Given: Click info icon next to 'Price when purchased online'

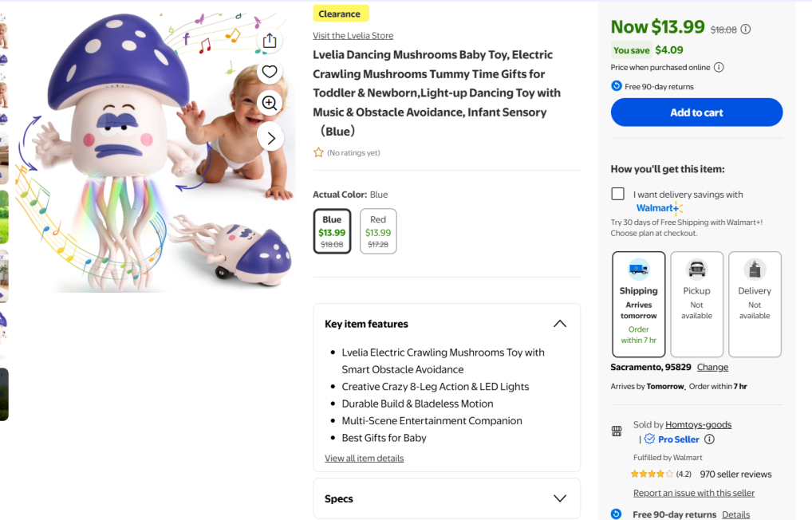Looking at the screenshot, I should [x=719, y=68].
